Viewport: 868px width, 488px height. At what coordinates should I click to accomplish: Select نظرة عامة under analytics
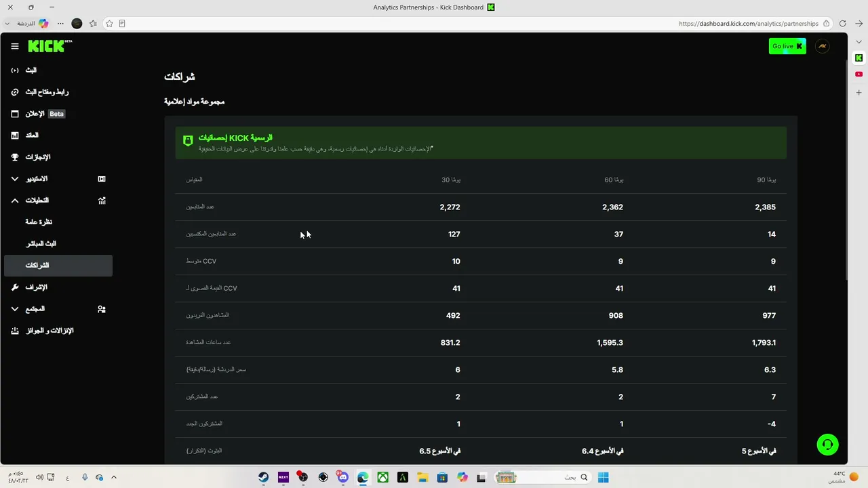58,222
